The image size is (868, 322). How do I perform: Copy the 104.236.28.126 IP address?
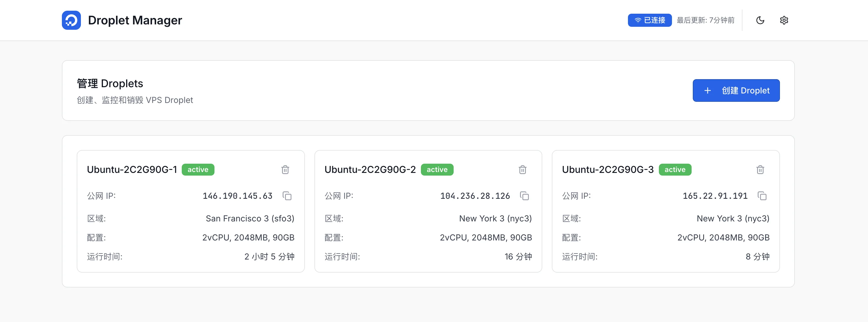click(x=524, y=196)
